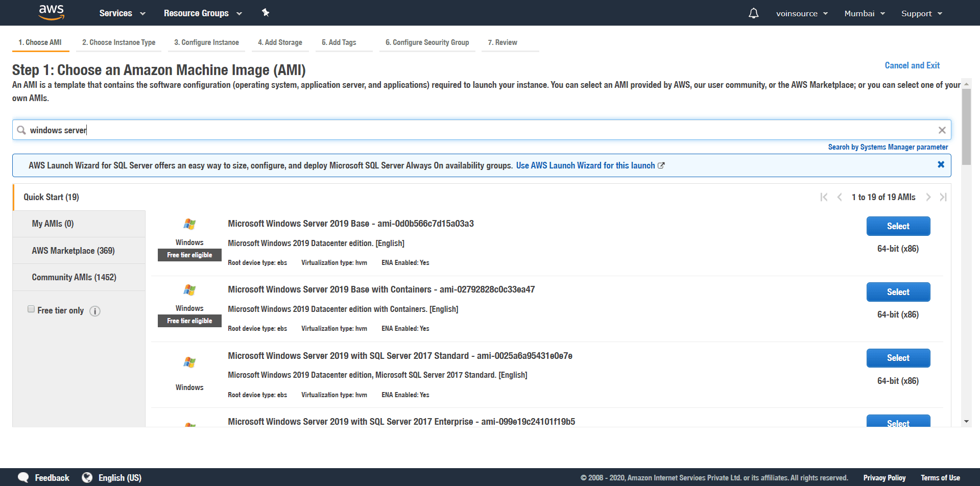Go to first page of AMIs

pyautogui.click(x=824, y=197)
